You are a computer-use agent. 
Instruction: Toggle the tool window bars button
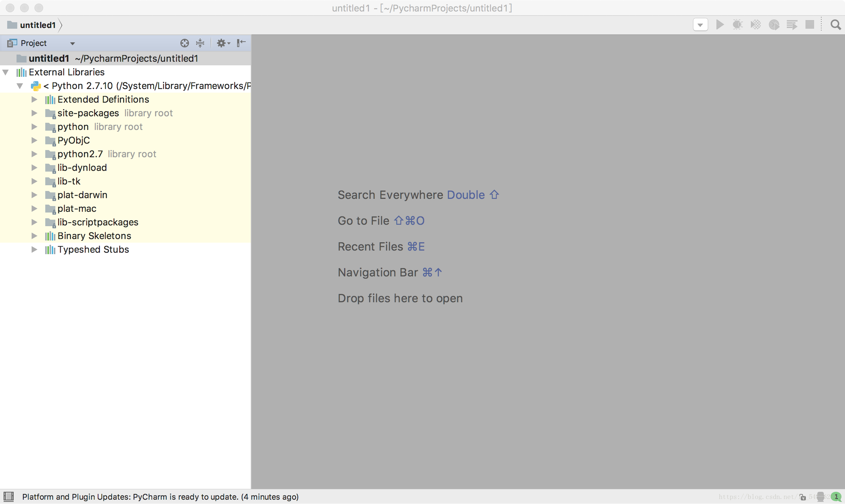click(x=9, y=496)
